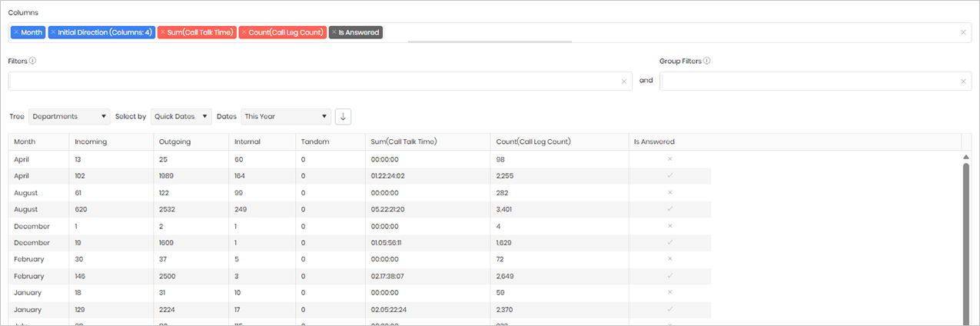This screenshot has width=980, height=326.
Task: Click the download arrow button
Action: pyautogui.click(x=343, y=116)
